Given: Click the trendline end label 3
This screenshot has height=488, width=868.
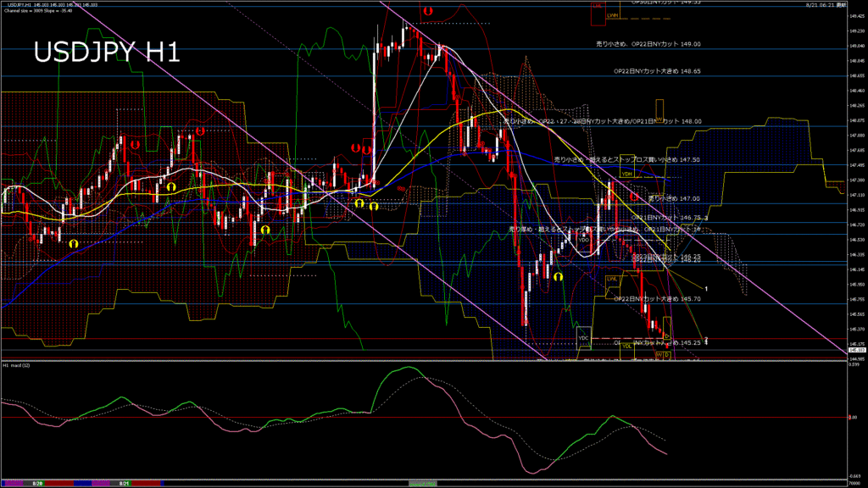Looking at the screenshot, I should point(706,218).
